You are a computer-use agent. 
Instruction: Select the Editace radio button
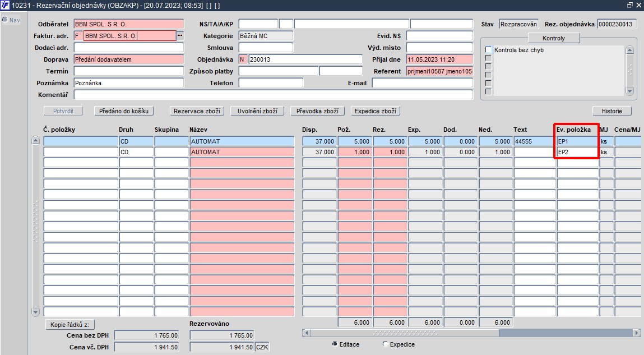click(335, 344)
